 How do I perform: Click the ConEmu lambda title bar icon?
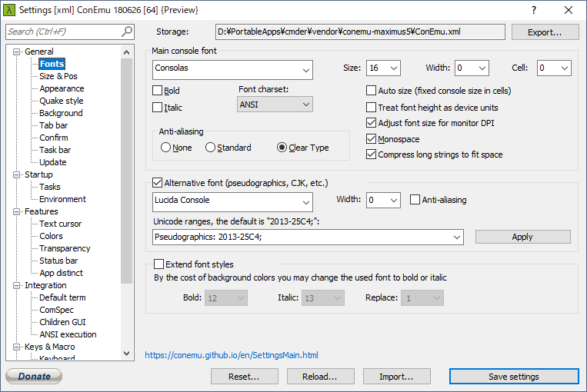(9, 10)
